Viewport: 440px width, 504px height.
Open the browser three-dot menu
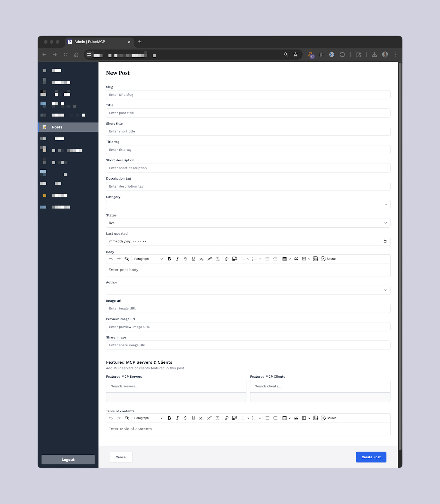tap(396, 54)
